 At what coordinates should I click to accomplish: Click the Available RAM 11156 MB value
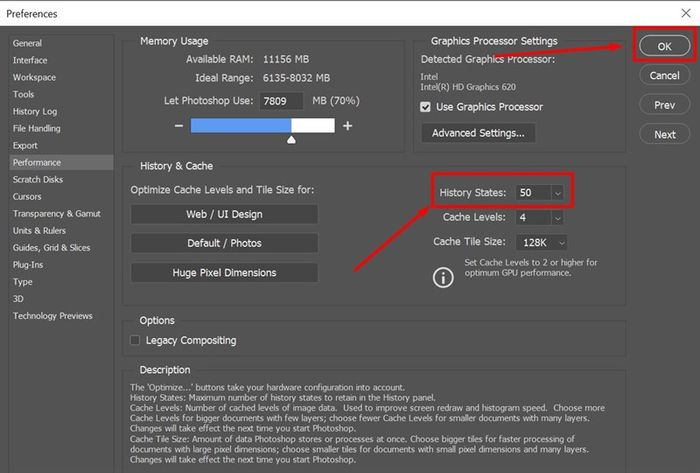286,59
